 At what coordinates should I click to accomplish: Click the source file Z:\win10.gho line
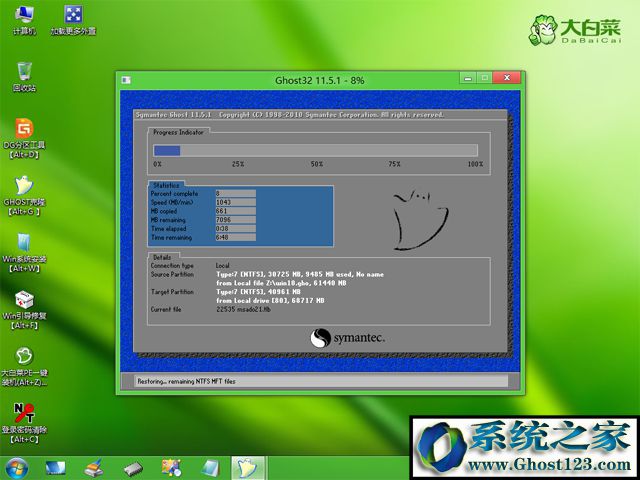pos(281,283)
